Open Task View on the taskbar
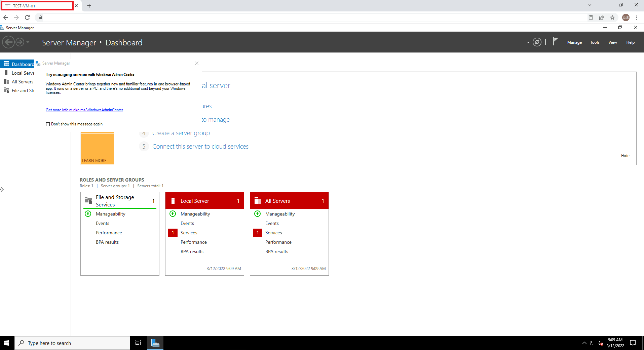644x350 pixels. 138,343
